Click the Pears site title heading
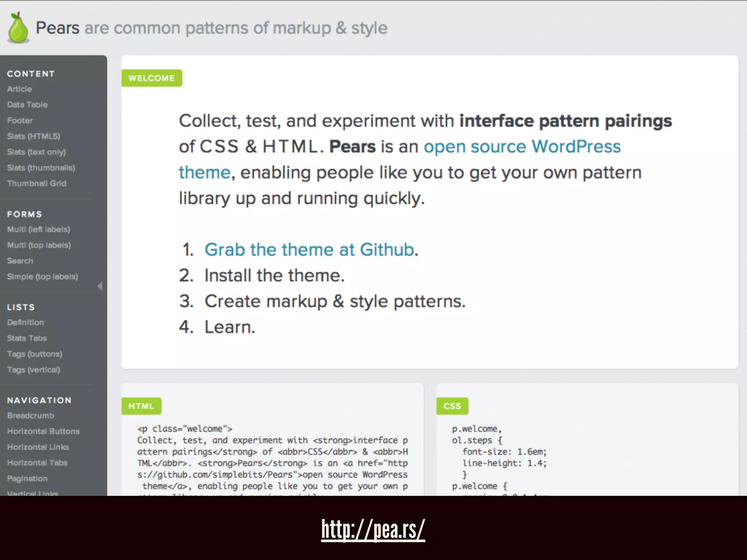This screenshot has width=747, height=560. pos(58,28)
